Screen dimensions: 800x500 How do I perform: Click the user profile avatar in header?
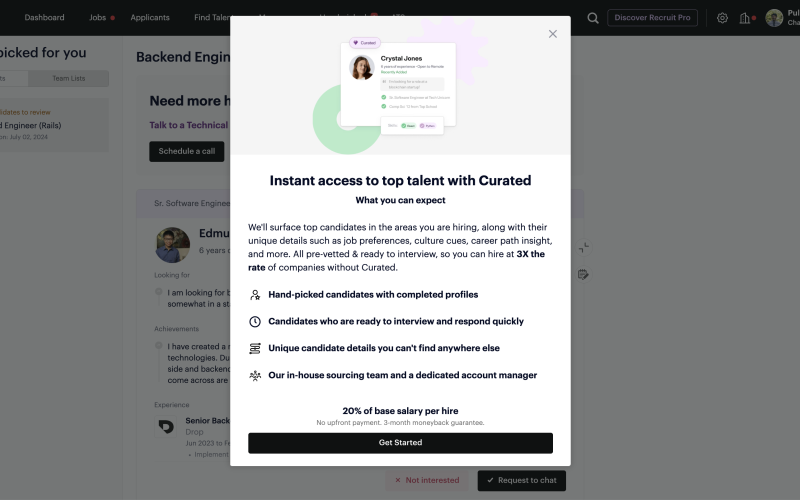click(x=774, y=18)
